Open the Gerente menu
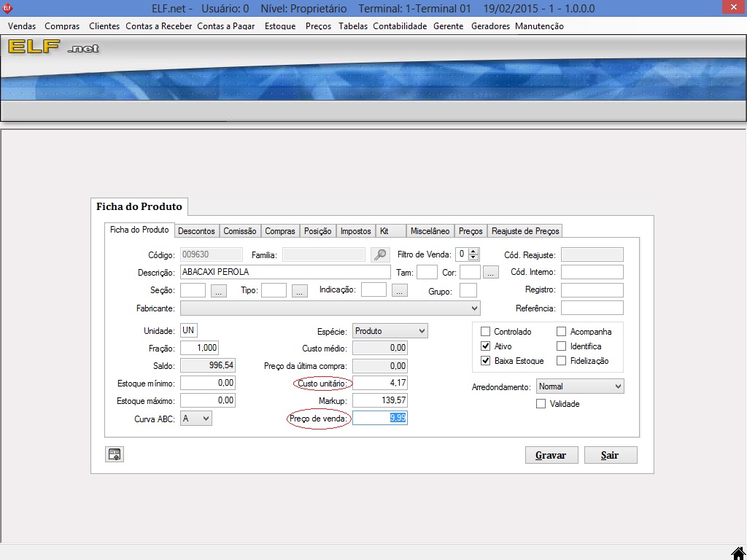Viewport: 747px width, 560px height. (449, 26)
